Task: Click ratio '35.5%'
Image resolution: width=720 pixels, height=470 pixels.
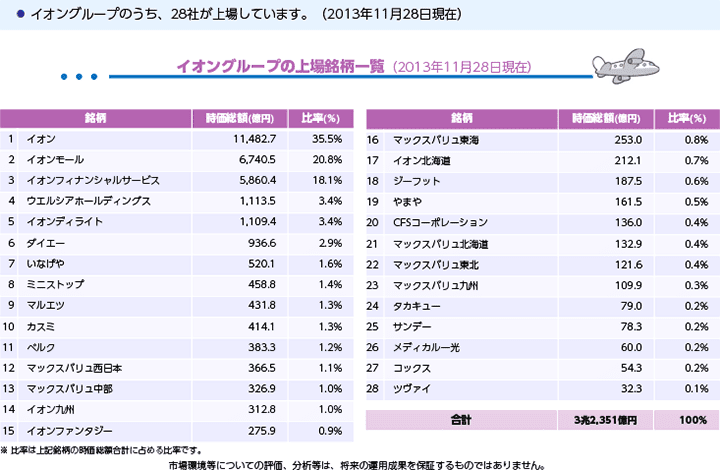Action: pos(327,139)
